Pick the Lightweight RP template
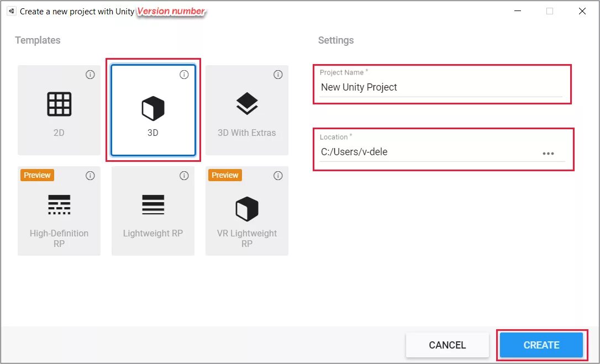 click(x=153, y=211)
